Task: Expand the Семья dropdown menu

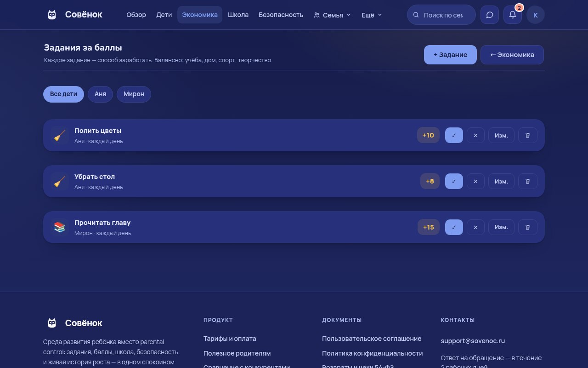Action: coord(332,15)
